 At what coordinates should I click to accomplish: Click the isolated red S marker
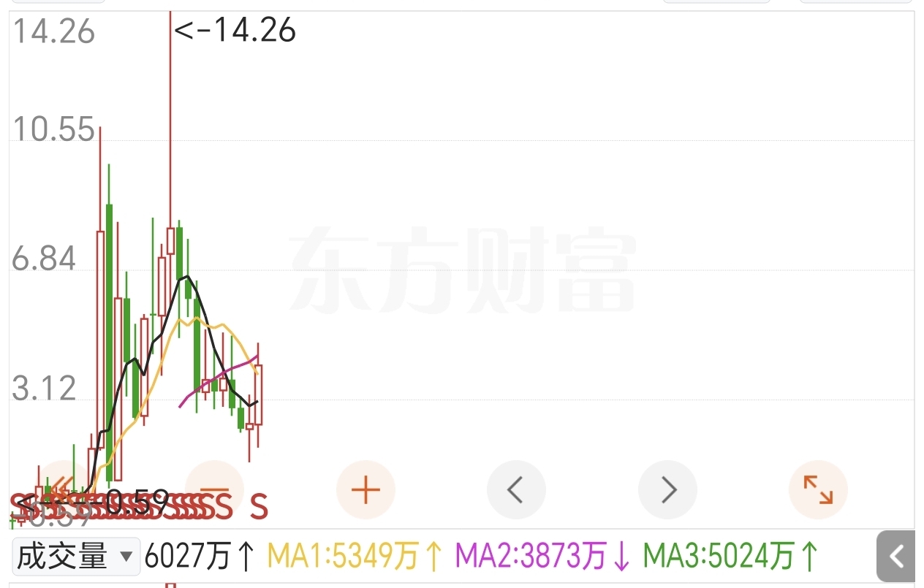pyautogui.click(x=260, y=506)
